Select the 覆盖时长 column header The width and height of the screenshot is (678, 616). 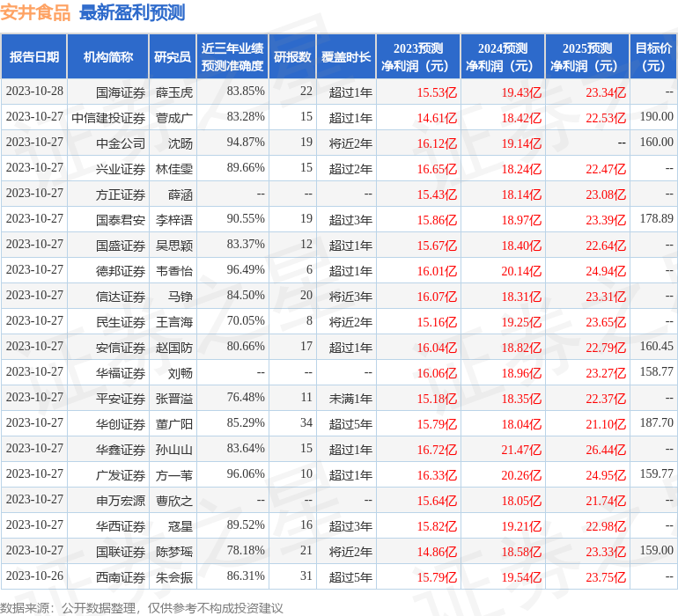[346, 56]
